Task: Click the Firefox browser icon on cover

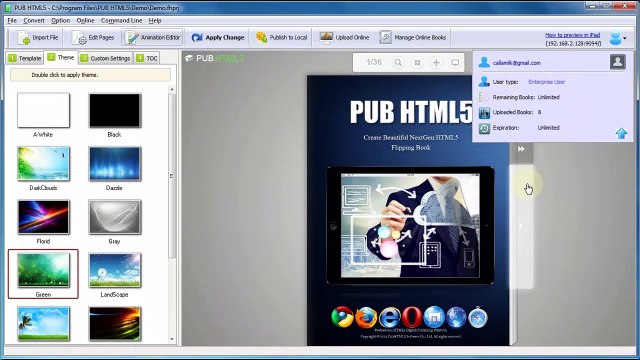Action: (366, 317)
